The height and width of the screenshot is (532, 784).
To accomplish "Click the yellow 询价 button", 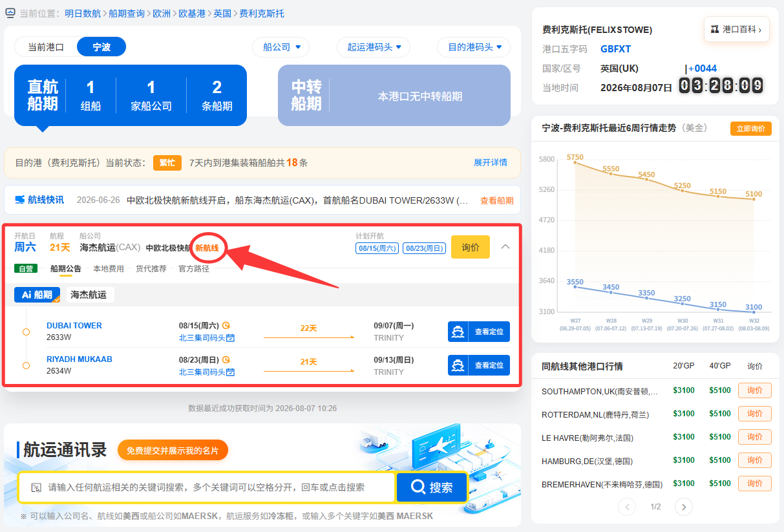I will click(x=471, y=247).
